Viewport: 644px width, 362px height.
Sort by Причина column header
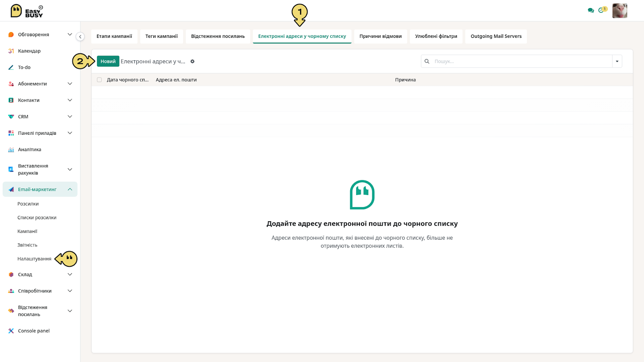pyautogui.click(x=405, y=80)
